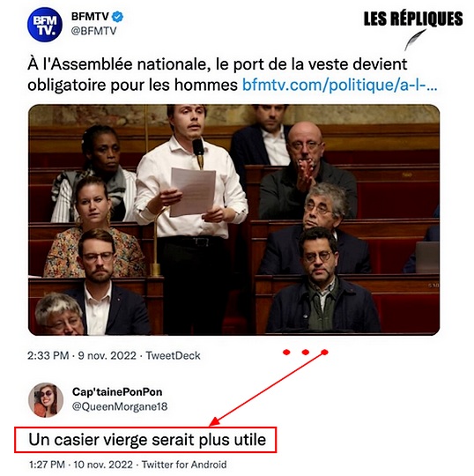Click the reply text 'Un casier vierge serait plus utile'
This screenshot has height=476, width=474.
[147, 440]
